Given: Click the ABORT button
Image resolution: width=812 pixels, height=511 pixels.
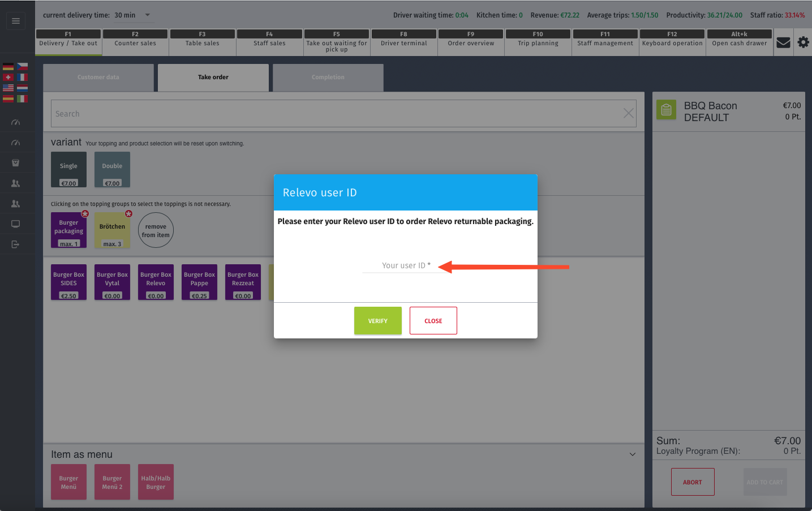Looking at the screenshot, I should pyautogui.click(x=693, y=482).
